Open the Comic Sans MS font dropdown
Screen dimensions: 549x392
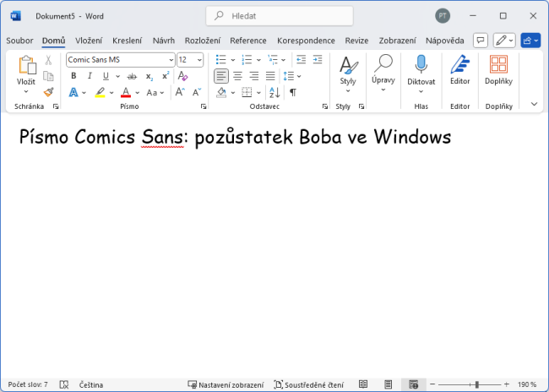(171, 60)
